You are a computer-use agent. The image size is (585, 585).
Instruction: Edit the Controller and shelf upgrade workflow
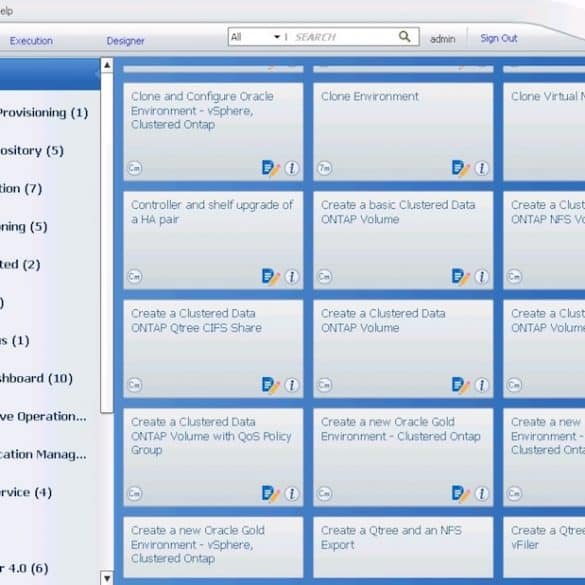(270, 276)
